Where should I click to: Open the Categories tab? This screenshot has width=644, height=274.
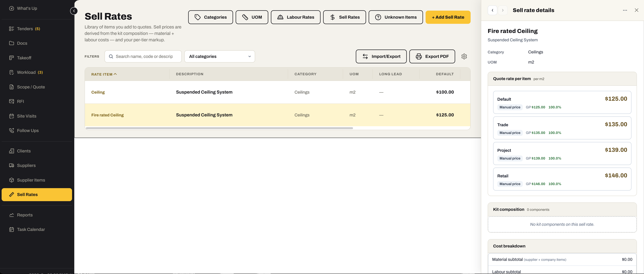(x=211, y=17)
